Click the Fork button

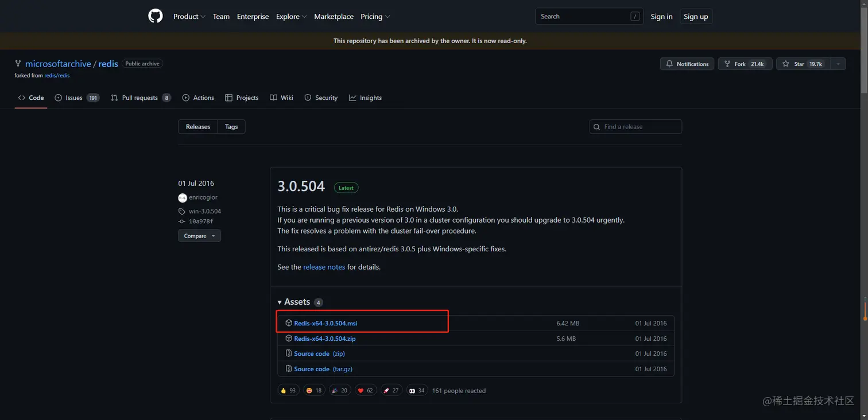[745, 64]
